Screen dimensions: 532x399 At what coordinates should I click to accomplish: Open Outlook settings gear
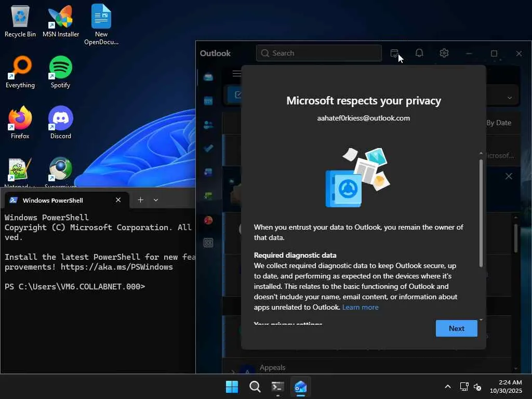click(444, 54)
